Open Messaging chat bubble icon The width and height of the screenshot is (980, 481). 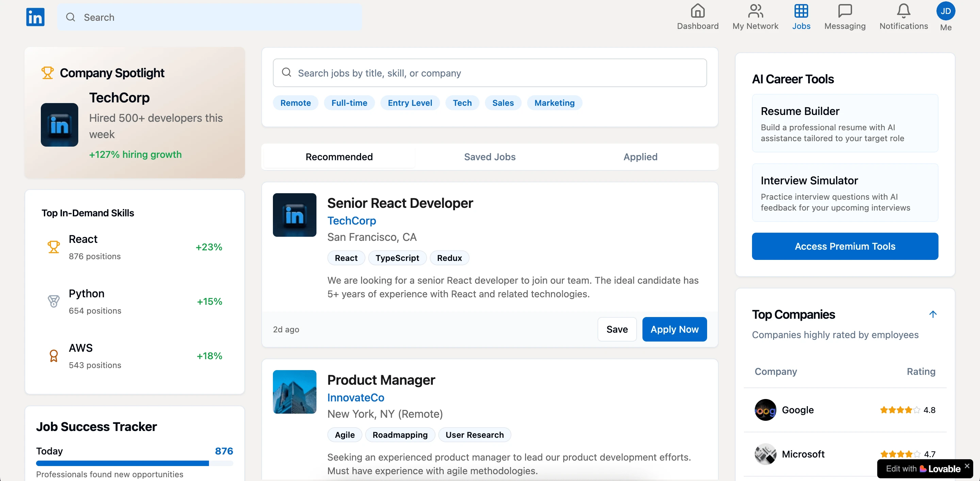tap(845, 11)
